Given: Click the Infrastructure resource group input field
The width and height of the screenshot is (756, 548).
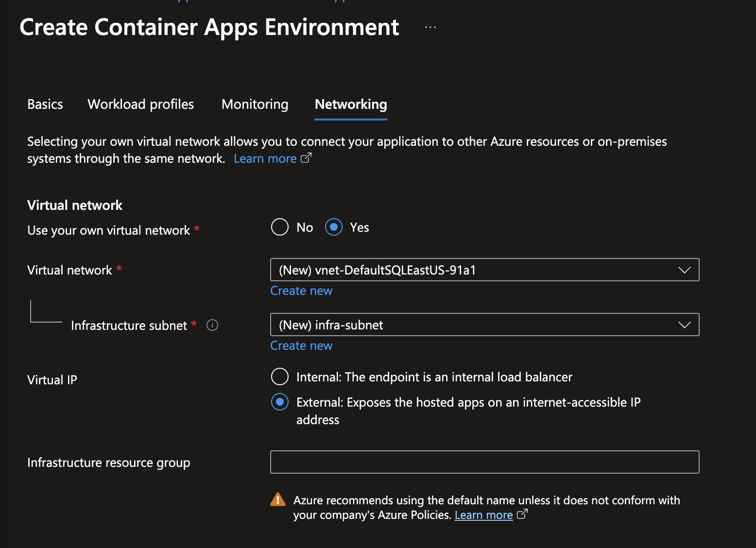Looking at the screenshot, I should point(484,462).
